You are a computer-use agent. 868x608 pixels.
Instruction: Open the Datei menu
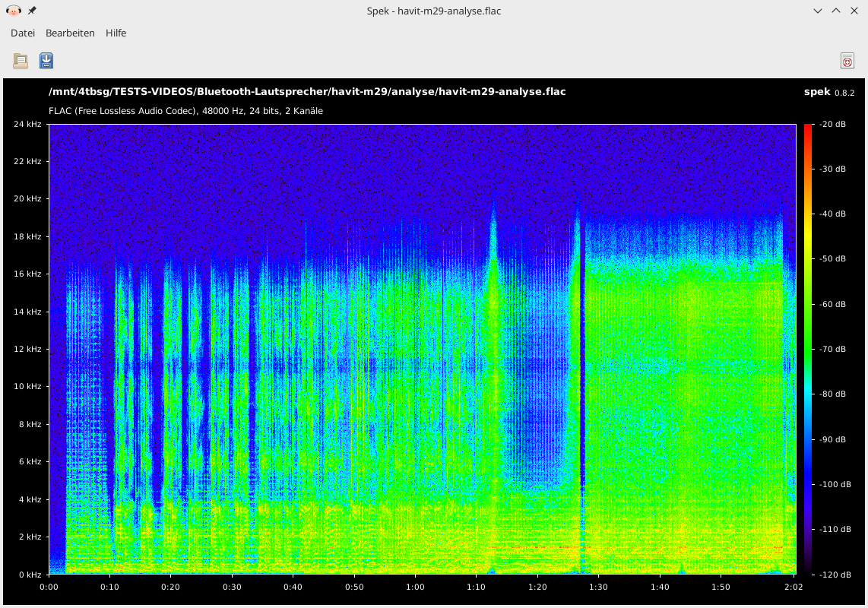click(x=23, y=33)
